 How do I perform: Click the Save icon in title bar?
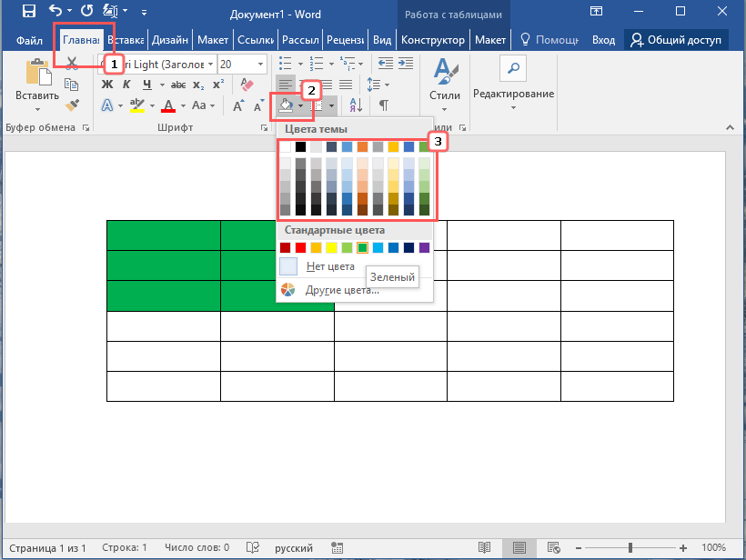[x=28, y=12]
